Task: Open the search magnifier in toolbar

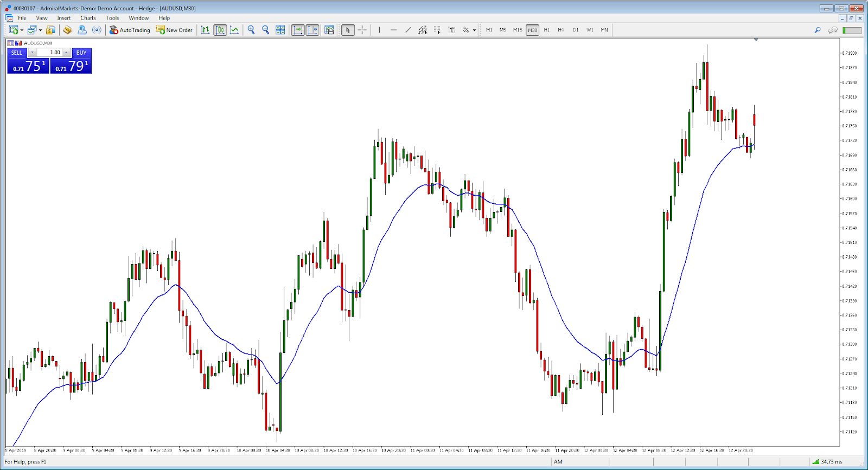Action: pos(818,30)
